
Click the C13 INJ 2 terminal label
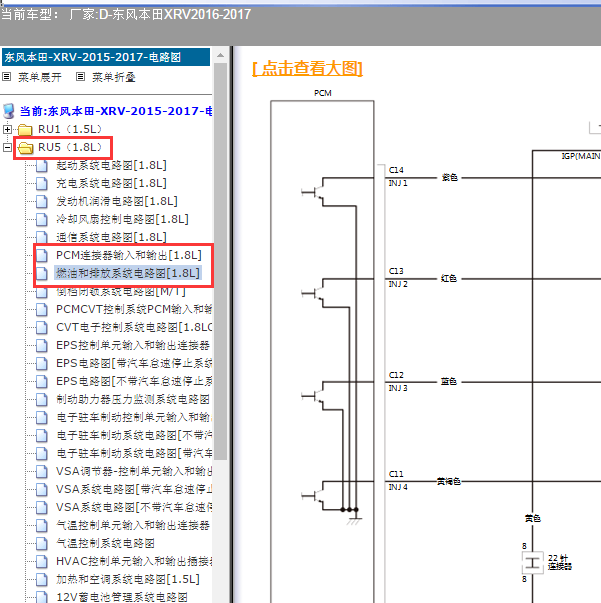(398, 278)
